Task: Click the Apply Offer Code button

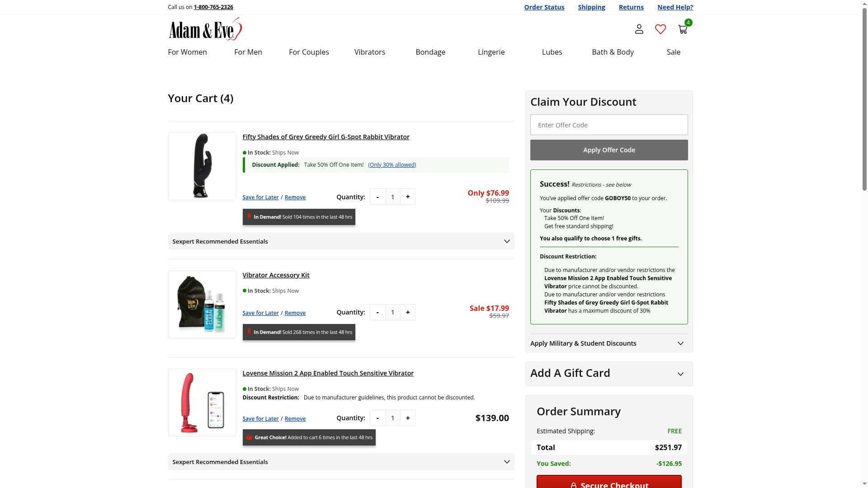Action: click(x=609, y=150)
